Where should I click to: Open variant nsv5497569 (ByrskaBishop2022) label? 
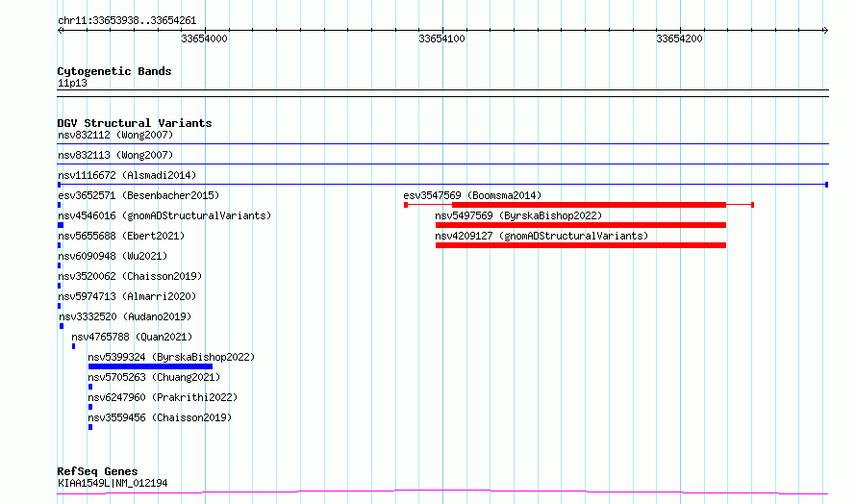[518, 215]
